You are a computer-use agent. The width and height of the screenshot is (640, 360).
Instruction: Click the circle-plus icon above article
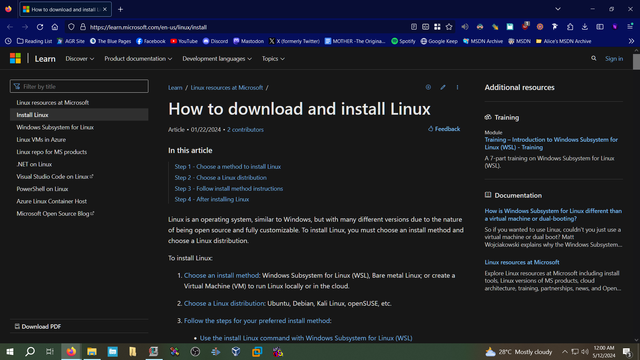pos(428,87)
